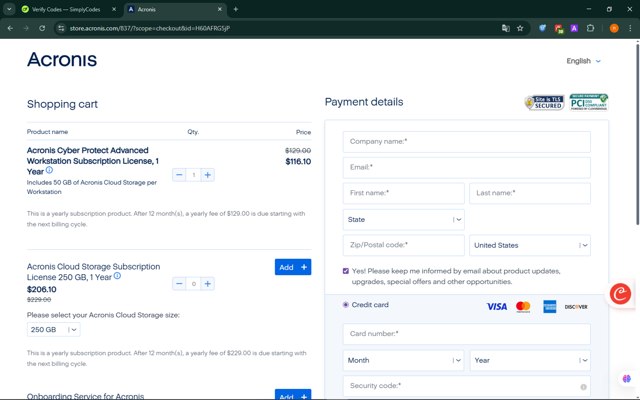
Task: Click the Visa card logo
Action: [497, 307]
